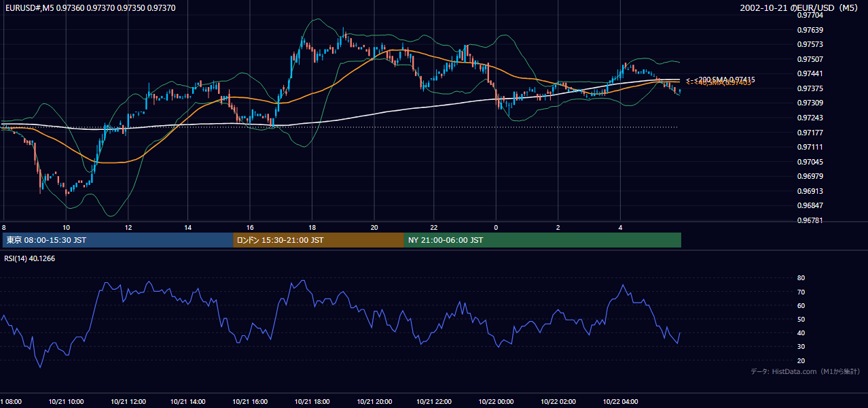Click price axis label 0.96913
The width and height of the screenshot is (868, 408).
(810, 191)
